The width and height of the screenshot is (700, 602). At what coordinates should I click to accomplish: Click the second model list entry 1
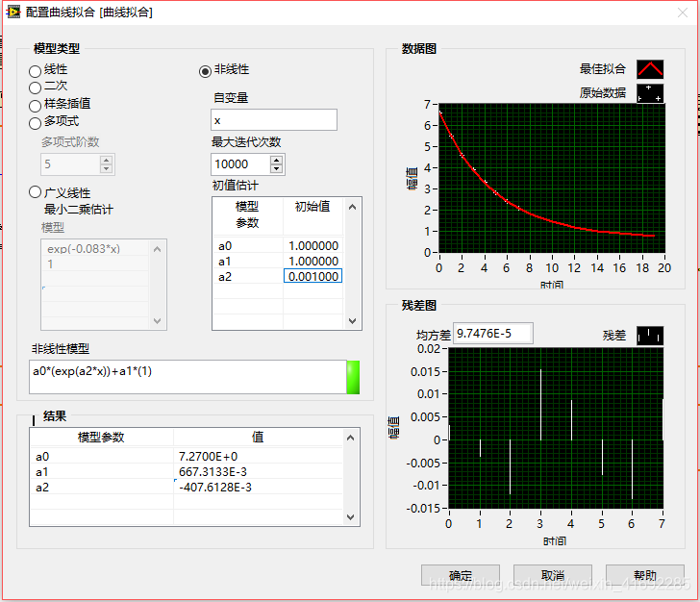50,264
